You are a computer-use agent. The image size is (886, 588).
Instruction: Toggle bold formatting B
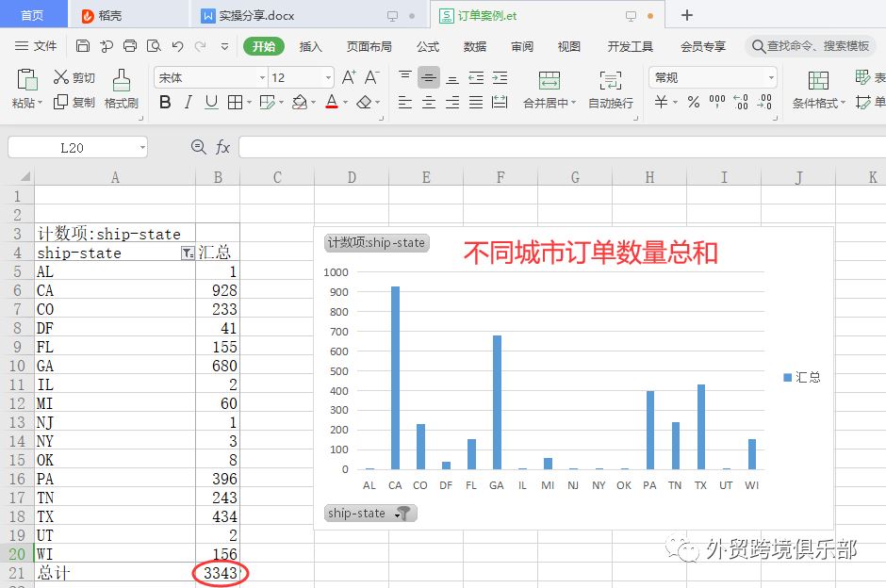(x=165, y=102)
